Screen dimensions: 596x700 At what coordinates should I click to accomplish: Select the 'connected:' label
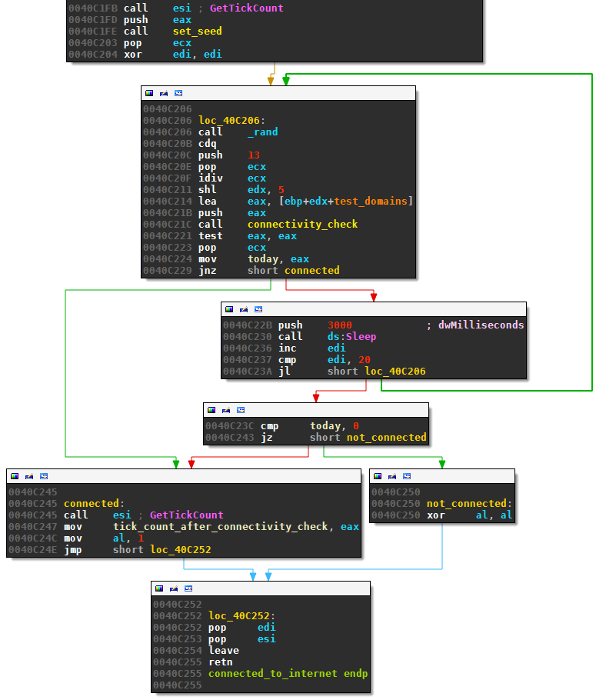pyautogui.click(x=94, y=504)
